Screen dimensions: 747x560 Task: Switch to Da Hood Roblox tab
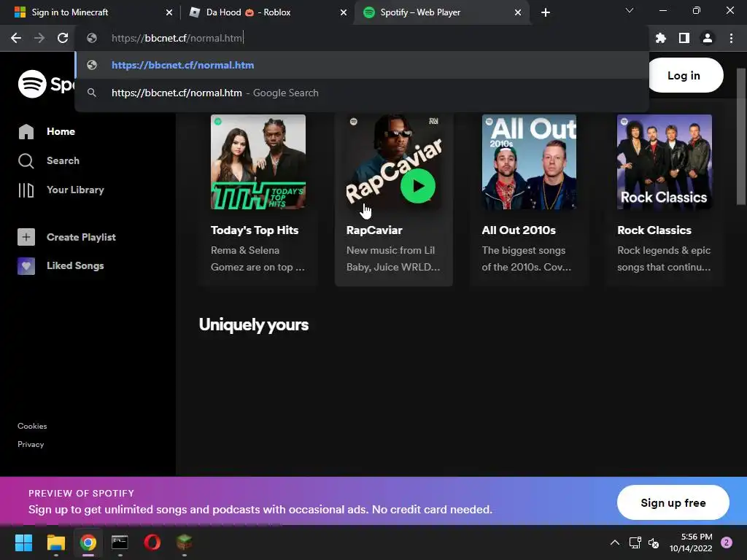click(x=267, y=12)
